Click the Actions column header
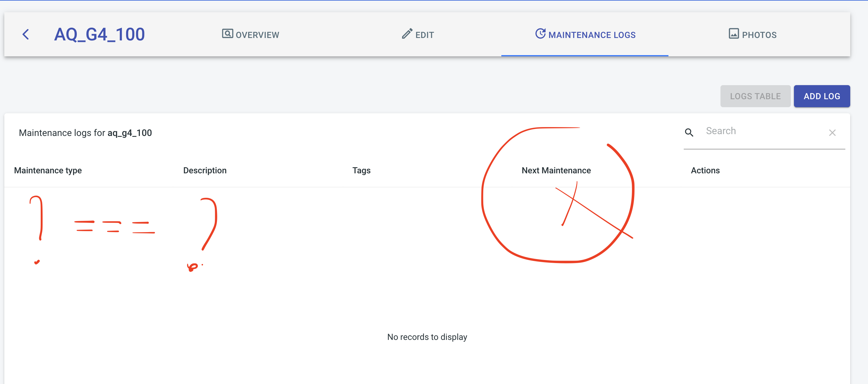 [705, 170]
